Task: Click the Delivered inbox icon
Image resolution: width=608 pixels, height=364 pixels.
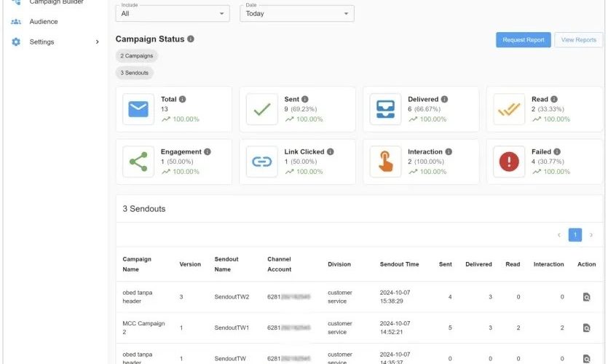Action: pyautogui.click(x=386, y=109)
